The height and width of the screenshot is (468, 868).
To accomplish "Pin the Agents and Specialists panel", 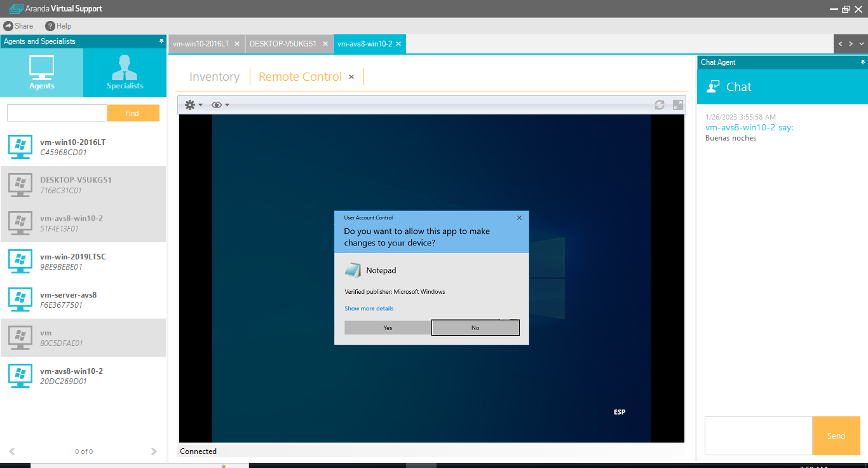I will pyautogui.click(x=161, y=41).
